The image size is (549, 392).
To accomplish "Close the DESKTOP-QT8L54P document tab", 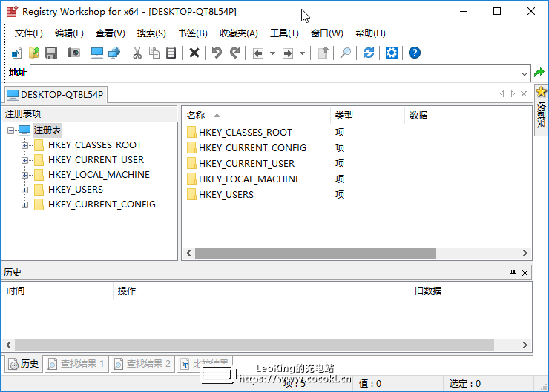I will tap(524, 93).
